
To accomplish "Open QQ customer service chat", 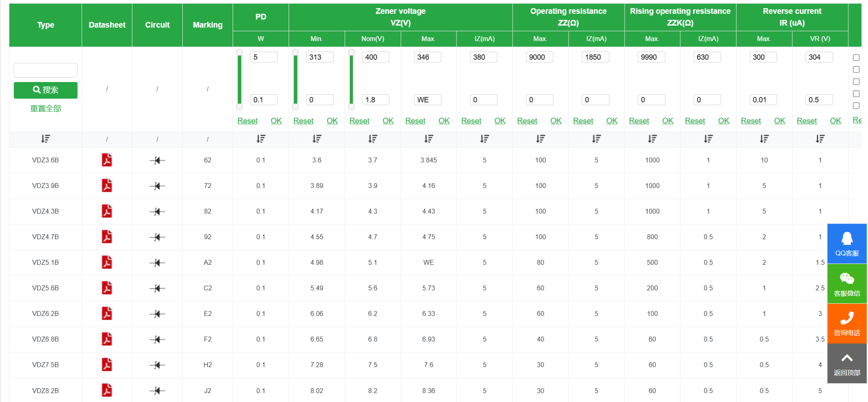I will (x=847, y=244).
